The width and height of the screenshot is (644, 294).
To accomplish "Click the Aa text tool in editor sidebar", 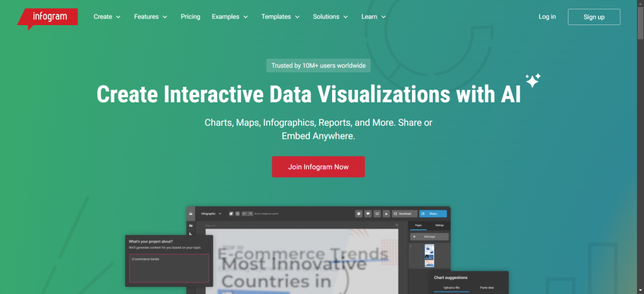I will pyautogui.click(x=191, y=226).
